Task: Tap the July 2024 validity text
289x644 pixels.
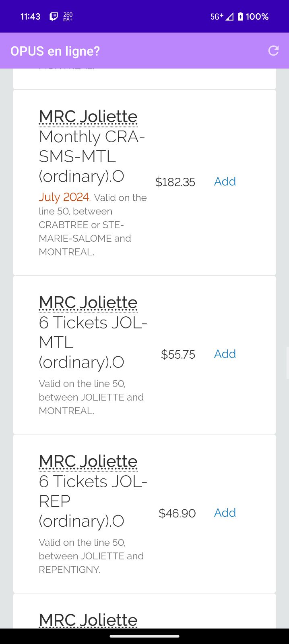Action: [64, 197]
